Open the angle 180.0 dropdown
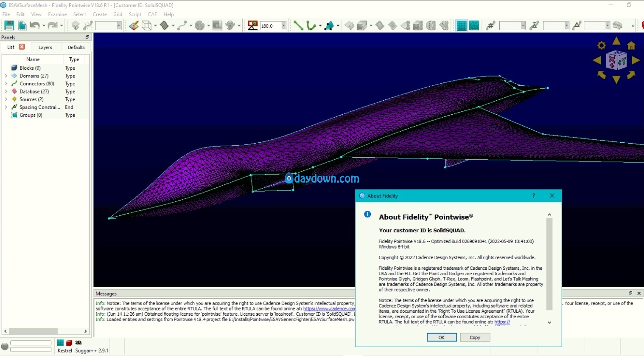Viewport: 644px width, 356px height. tap(284, 26)
